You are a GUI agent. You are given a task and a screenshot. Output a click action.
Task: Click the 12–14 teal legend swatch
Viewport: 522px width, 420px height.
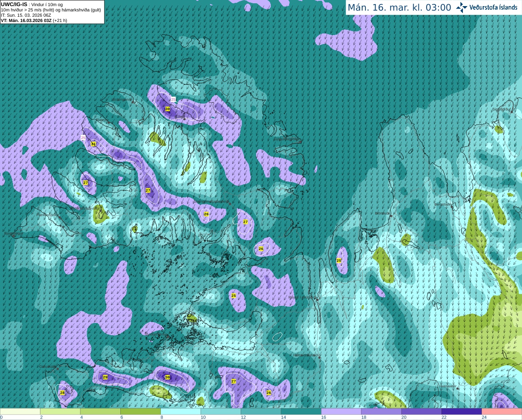pos(261,411)
